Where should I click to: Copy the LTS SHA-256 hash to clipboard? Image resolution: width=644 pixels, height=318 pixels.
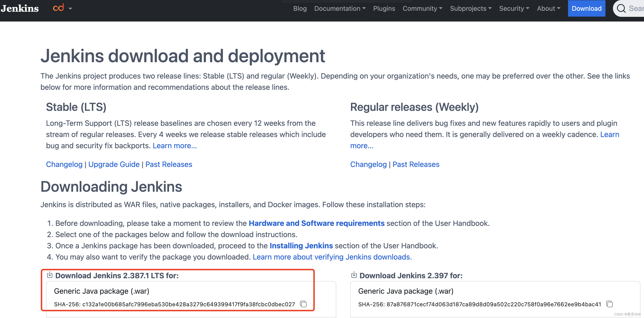(x=304, y=304)
